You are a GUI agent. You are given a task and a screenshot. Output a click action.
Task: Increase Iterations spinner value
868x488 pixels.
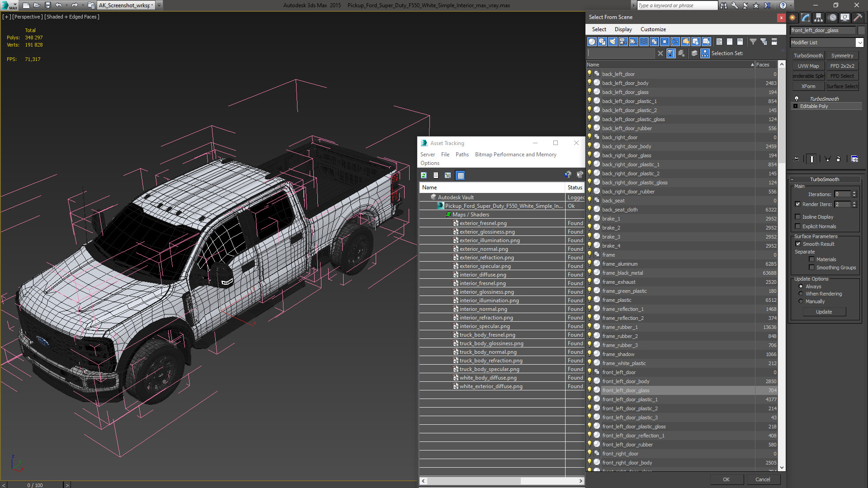(x=854, y=192)
